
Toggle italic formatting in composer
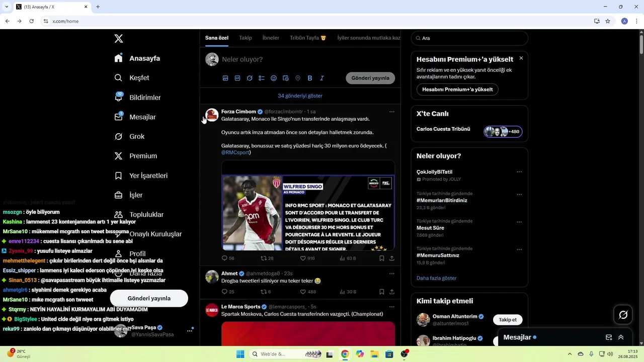(x=322, y=78)
